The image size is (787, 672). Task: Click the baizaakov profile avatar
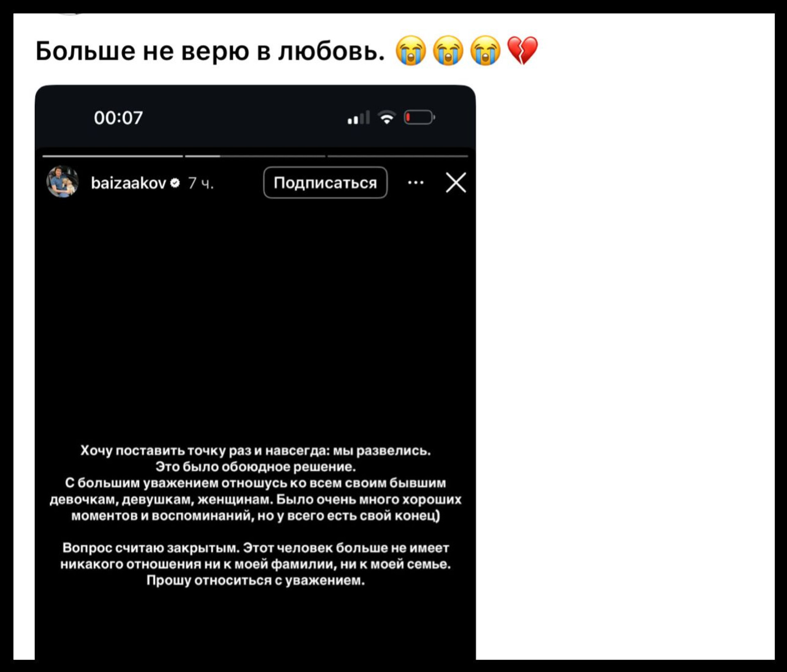coord(62,182)
